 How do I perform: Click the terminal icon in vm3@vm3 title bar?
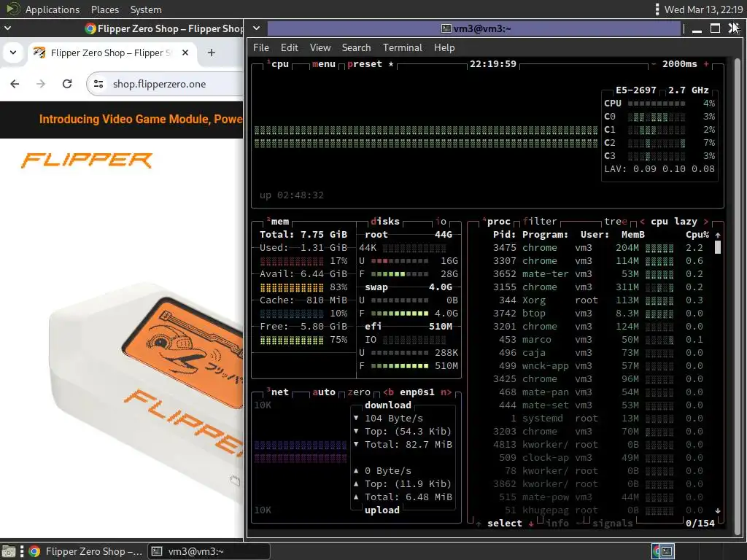tap(446, 28)
